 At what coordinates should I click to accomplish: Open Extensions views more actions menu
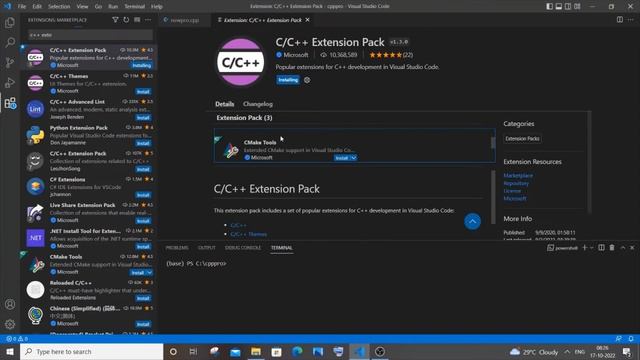(148, 20)
